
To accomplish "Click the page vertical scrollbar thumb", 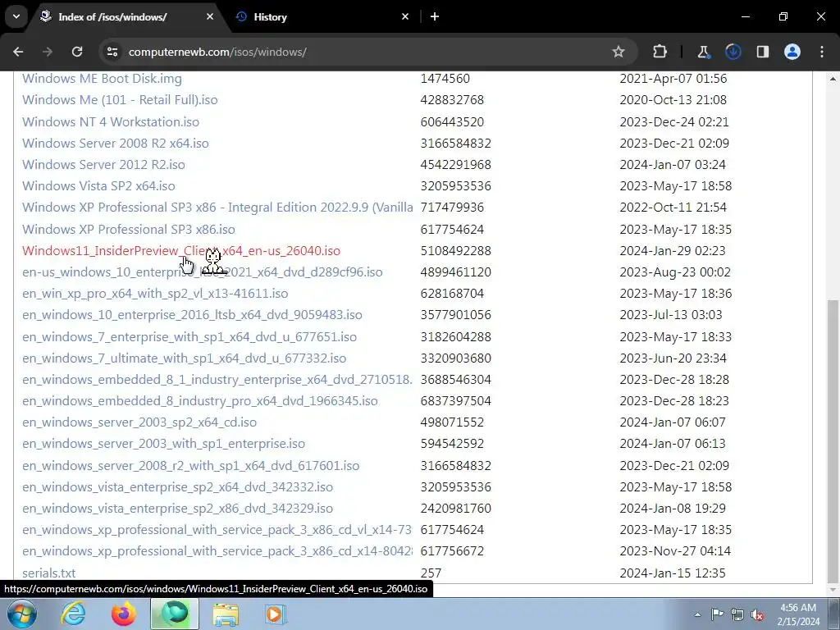I will point(833,441).
